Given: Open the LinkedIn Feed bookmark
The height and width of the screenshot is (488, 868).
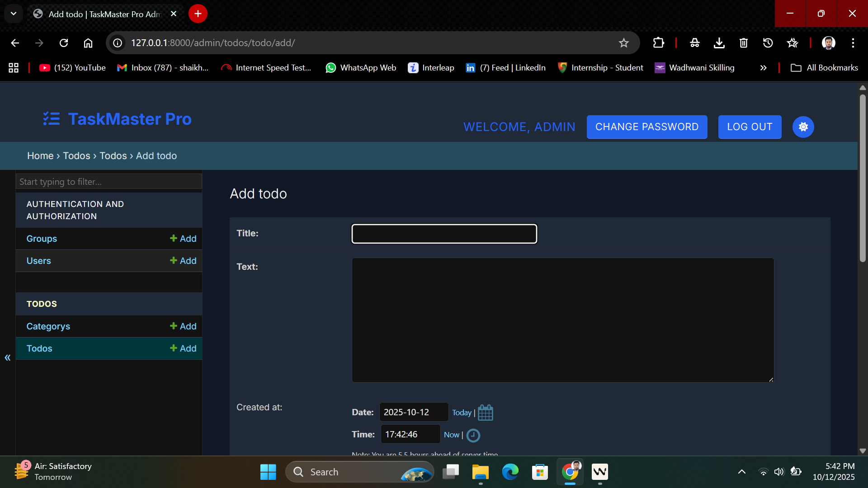Looking at the screenshot, I should tap(505, 68).
